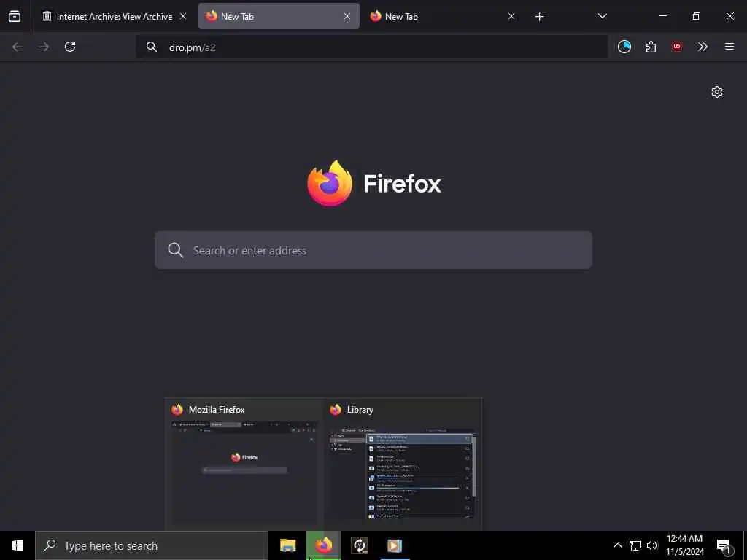
Task: Click the Firefox taskbar icon
Action: pyautogui.click(x=323, y=545)
